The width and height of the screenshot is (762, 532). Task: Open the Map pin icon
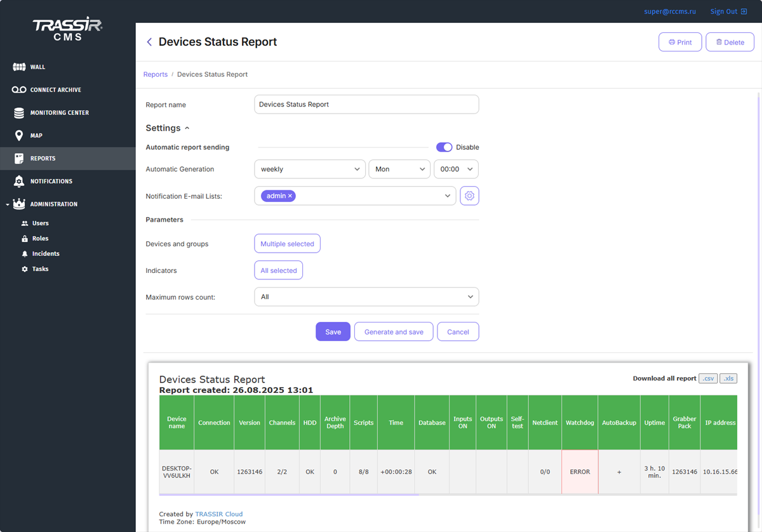coord(19,136)
